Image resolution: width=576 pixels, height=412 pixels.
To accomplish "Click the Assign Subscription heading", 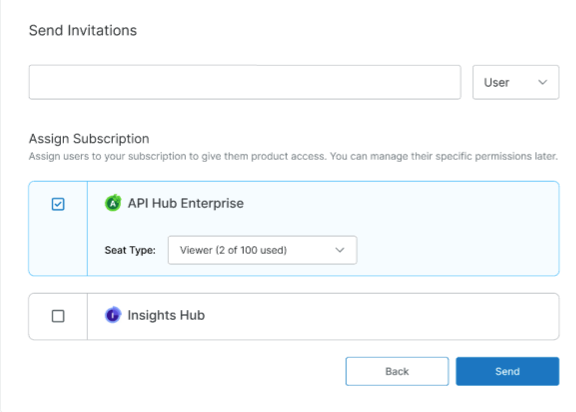I will click(89, 139).
